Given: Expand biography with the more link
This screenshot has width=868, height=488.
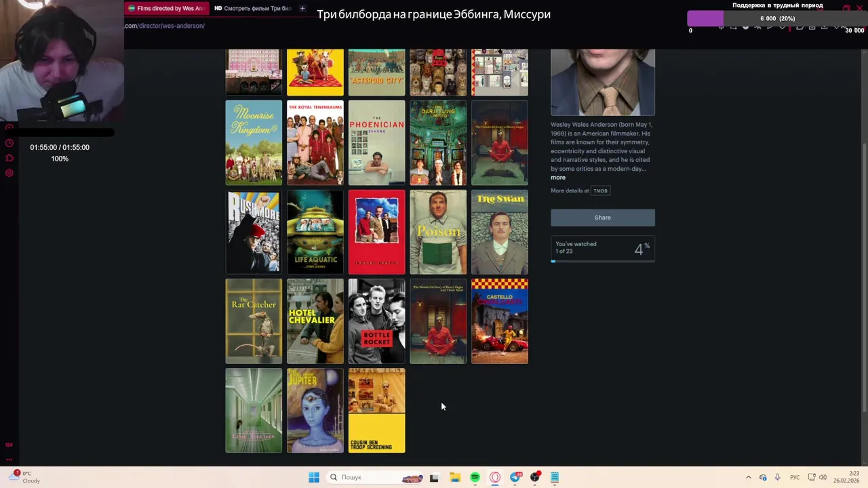Looking at the screenshot, I should (558, 178).
